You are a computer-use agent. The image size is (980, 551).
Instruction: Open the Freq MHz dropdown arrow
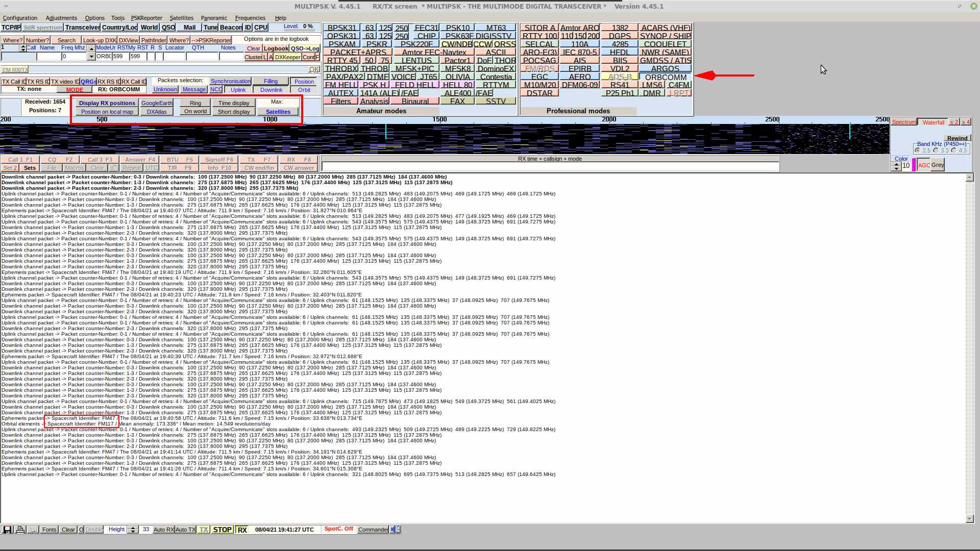tap(91, 57)
